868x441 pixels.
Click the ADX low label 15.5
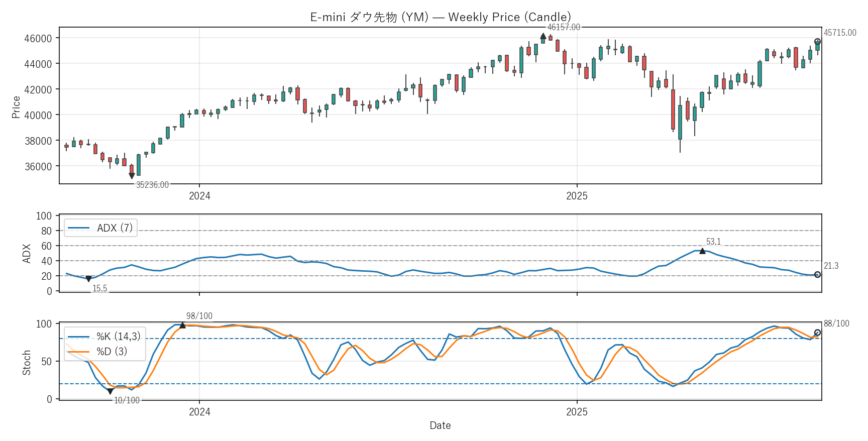(x=100, y=288)
